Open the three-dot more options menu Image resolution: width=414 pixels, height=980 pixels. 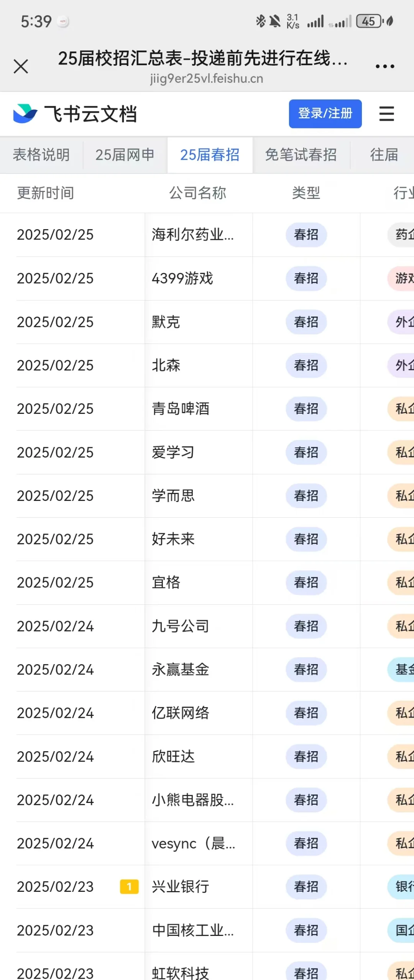[x=385, y=66]
